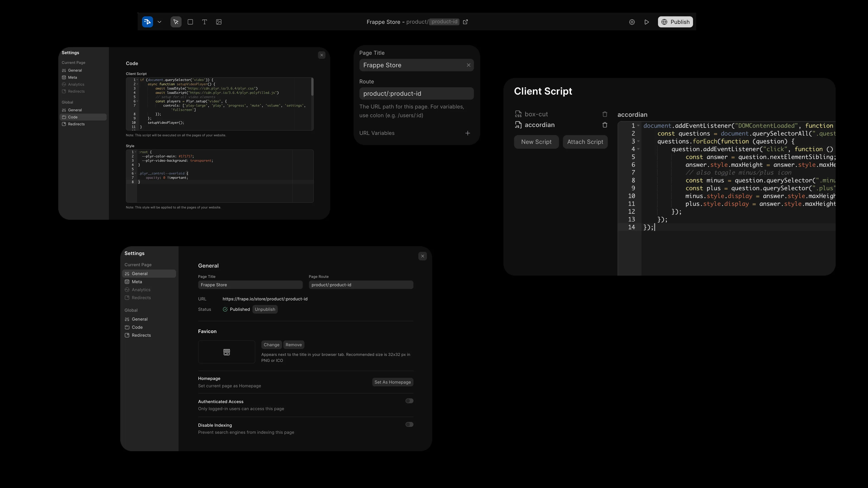Image resolution: width=868 pixels, height=488 pixels.
Task: Open Global General in the small settings sidebar
Action: pos(83,110)
